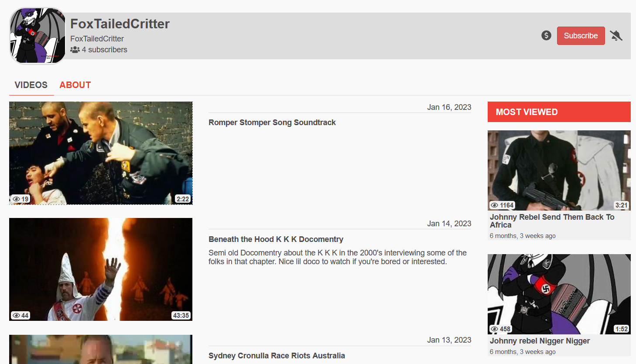
Task: Open the FoxTailedCritter channel avatar
Action: [38, 36]
